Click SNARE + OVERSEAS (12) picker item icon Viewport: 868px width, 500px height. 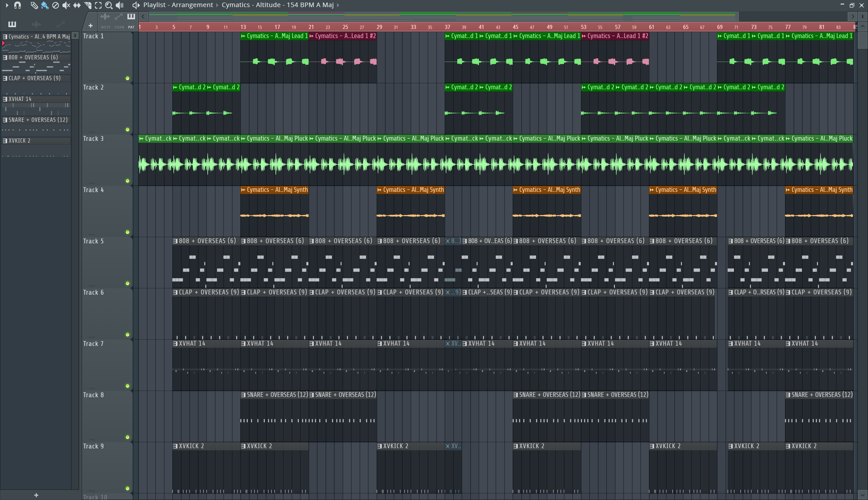coord(5,120)
